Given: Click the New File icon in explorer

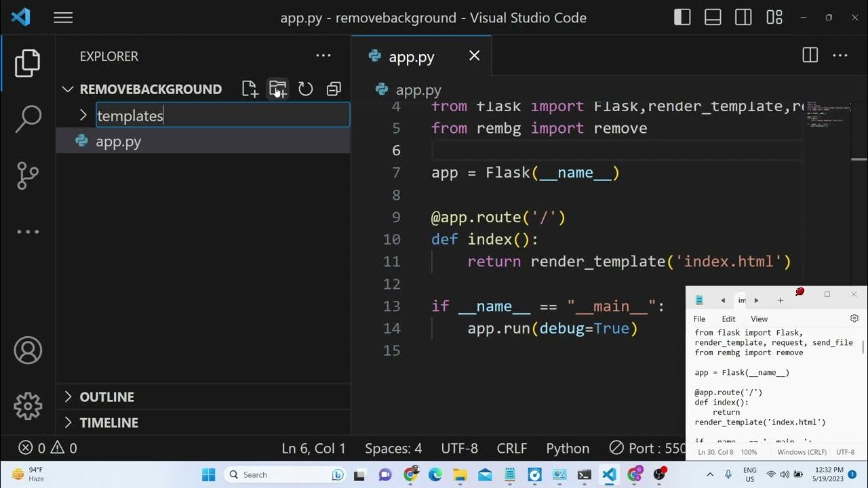Looking at the screenshot, I should tap(250, 89).
